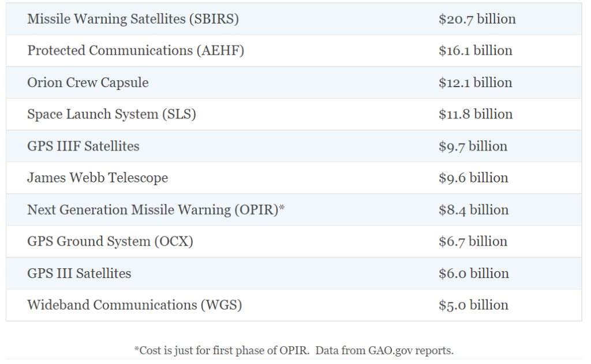Image resolution: width=591 pixels, height=364 pixels.
Task: Click the GPS Ground System (OCX) entry
Action: (x=110, y=241)
